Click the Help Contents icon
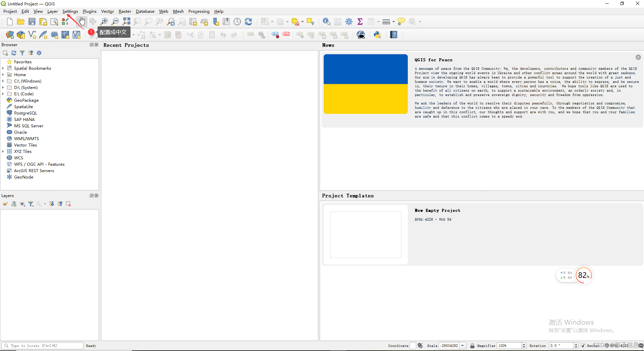Viewport: 644px width, 351px height. pos(394,35)
